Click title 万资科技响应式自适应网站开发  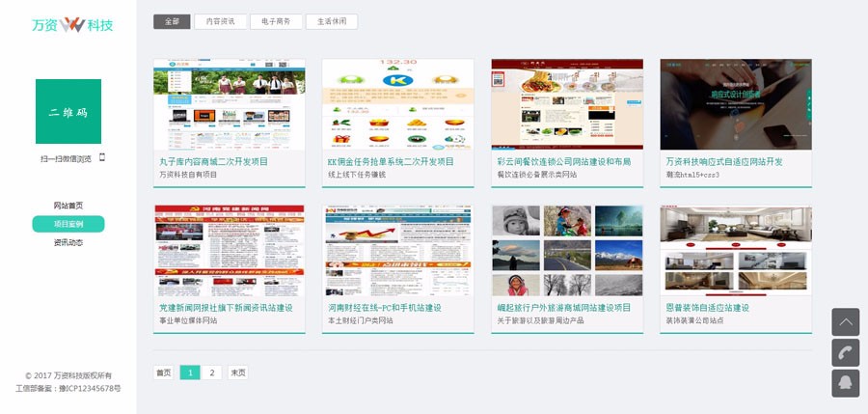(x=724, y=162)
